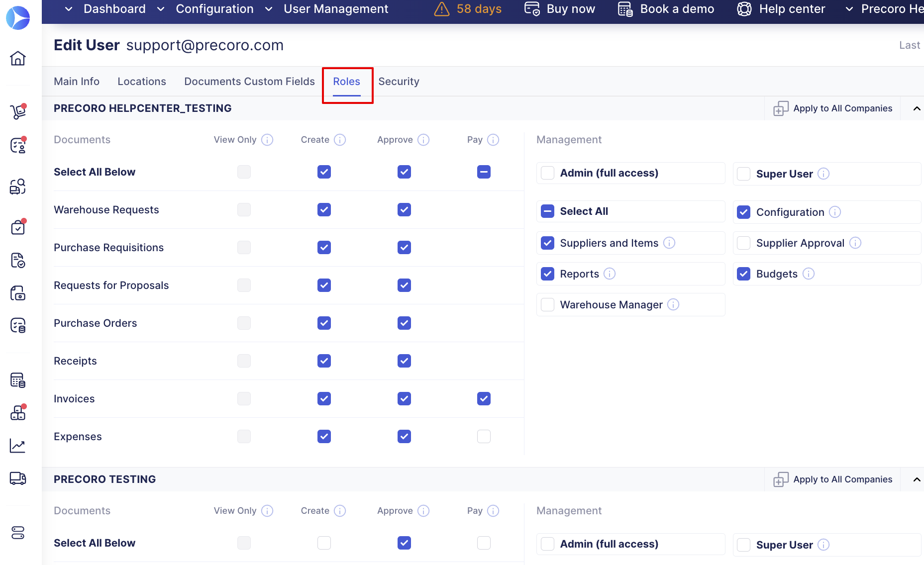Enable the Admin (full access) checkbox
Screen dimensions: 924x565
coord(547,173)
